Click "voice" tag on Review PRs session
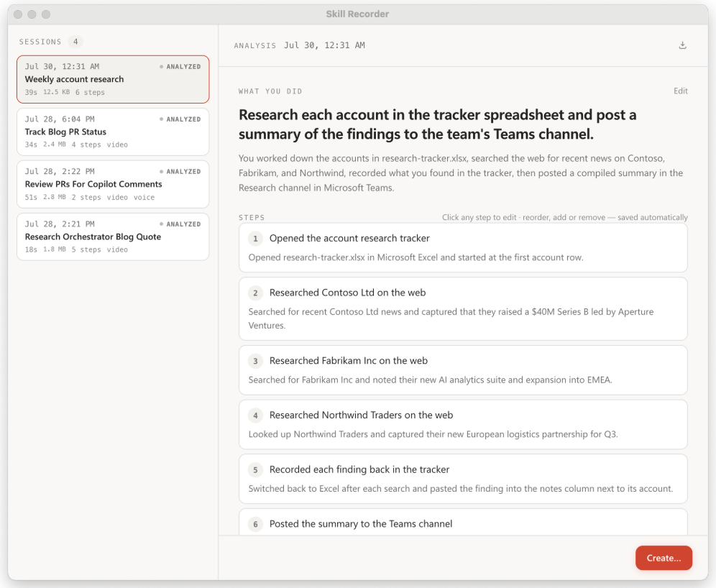Viewport: 716px width, 588px height. coord(144,197)
